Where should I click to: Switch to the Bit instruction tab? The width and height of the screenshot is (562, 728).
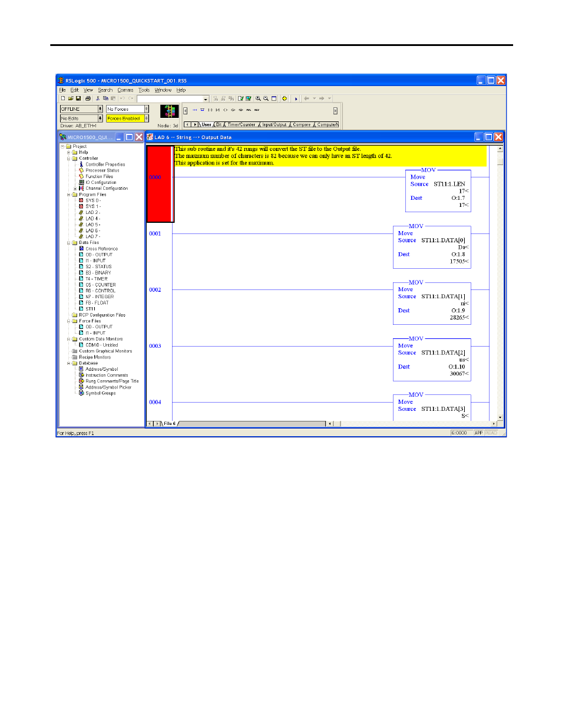[x=219, y=124]
